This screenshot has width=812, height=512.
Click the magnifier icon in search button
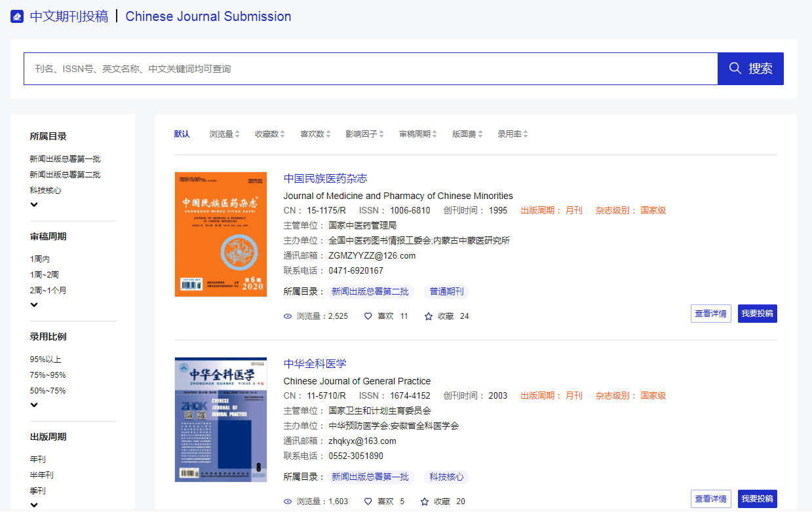735,68
